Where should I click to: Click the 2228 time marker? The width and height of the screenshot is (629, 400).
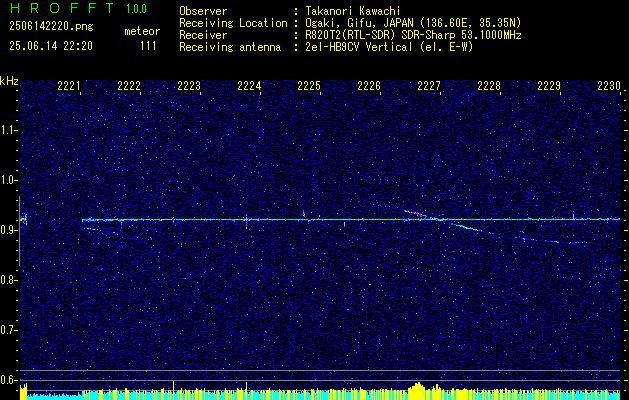tap(489, 86)
